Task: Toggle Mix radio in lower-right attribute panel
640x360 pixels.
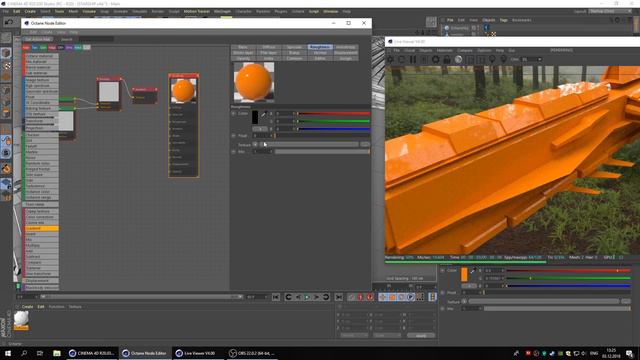Action: [x=442, y=309]
